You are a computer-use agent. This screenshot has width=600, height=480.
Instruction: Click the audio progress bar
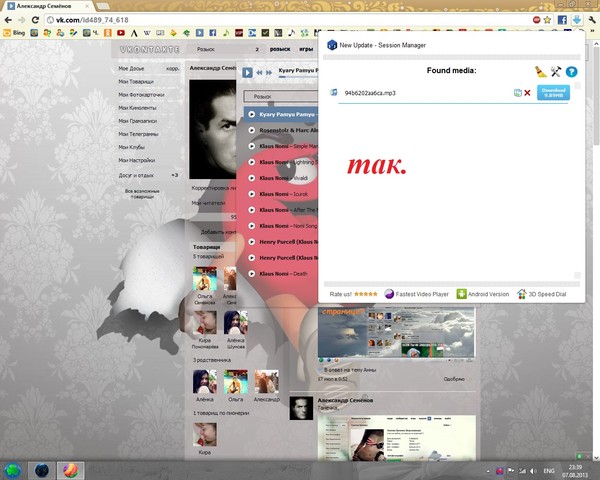[x=298, y=77]
